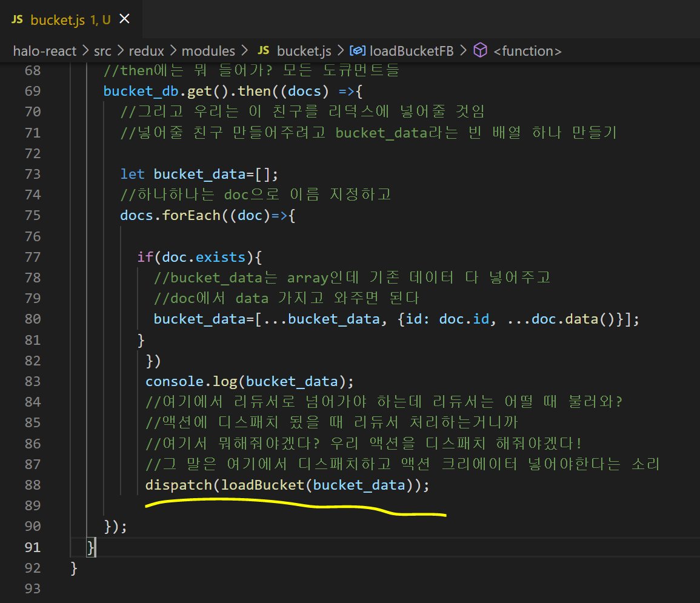Click 'let bucket_data=[];' declaration
This screenshot has width=700, height=603.
pos(199,174)
